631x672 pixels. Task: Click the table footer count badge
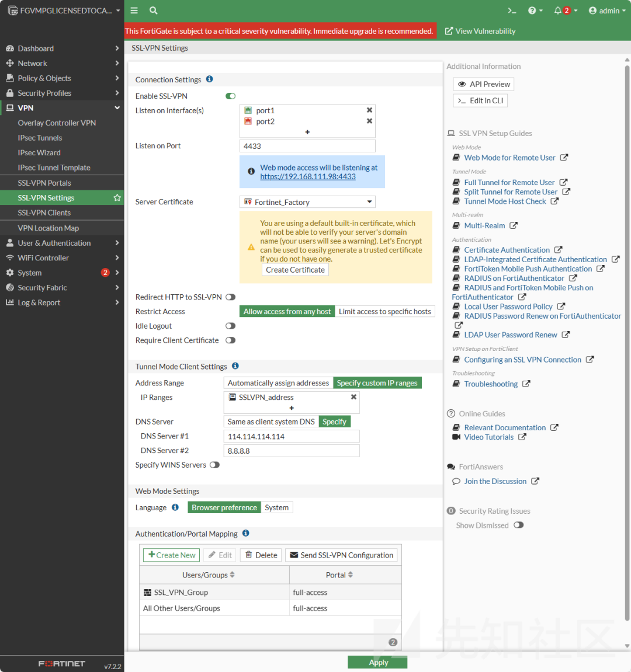(393, 642)
